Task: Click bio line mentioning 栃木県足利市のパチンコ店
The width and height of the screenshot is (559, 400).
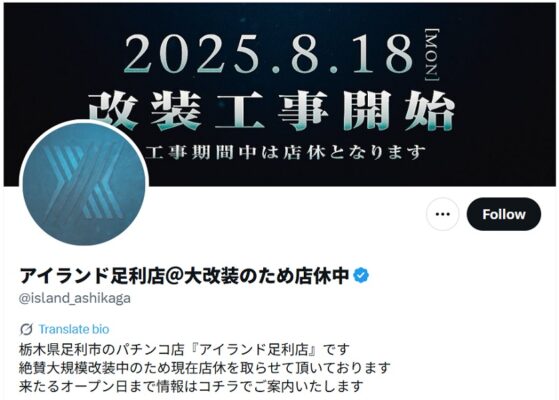Action: 184,349
